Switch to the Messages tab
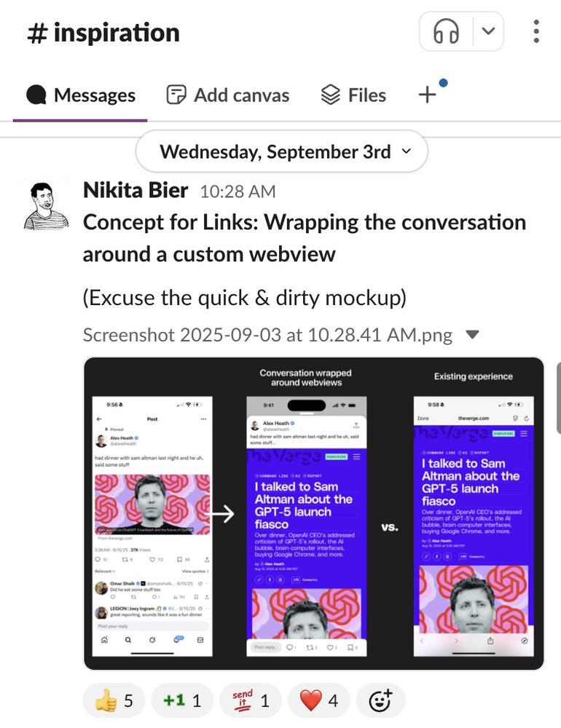The height and width of the screenshot is (728, 561). pos(80,95)
